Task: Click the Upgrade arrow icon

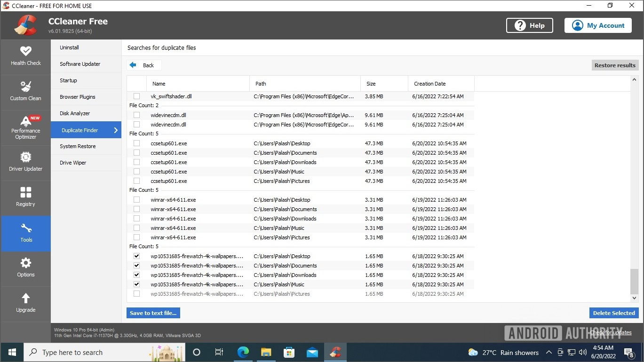Action: [x=25, y=298]
